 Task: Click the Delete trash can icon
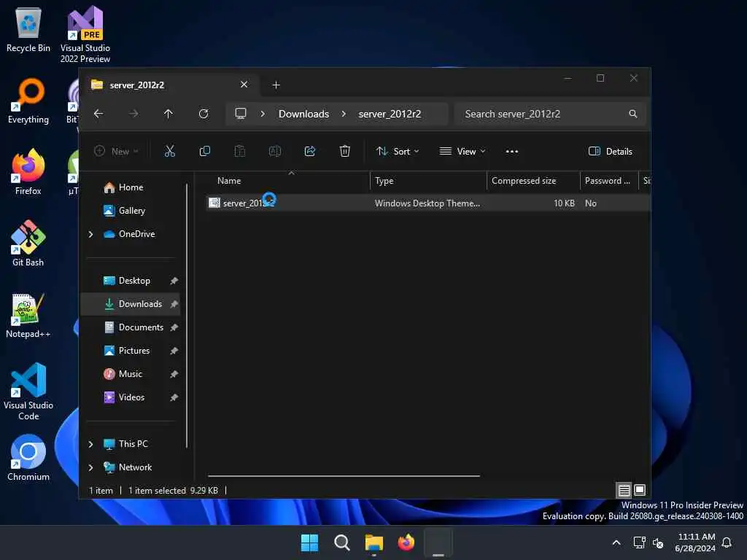345,152
